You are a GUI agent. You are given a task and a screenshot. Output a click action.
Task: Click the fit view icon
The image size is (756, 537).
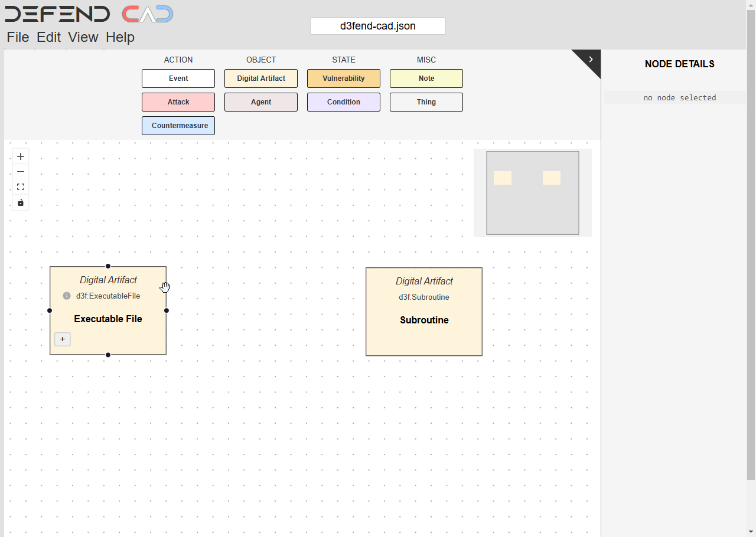(21, 187)
